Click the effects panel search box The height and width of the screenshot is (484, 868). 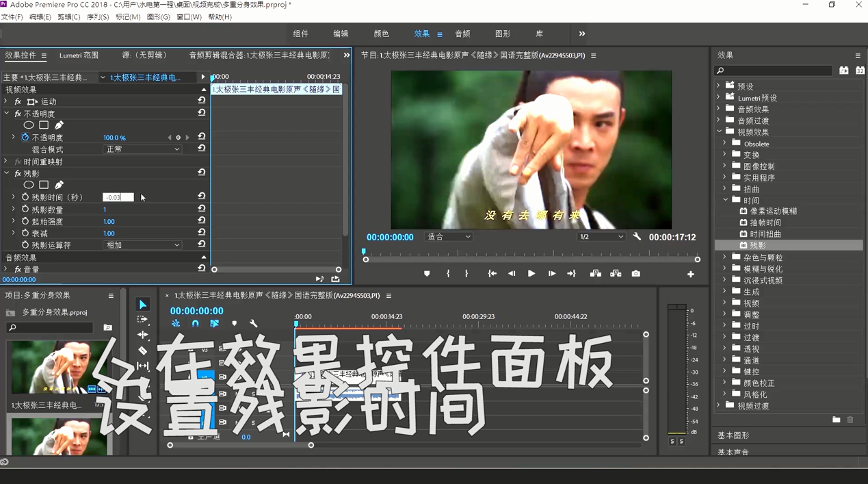pos(774,71)
